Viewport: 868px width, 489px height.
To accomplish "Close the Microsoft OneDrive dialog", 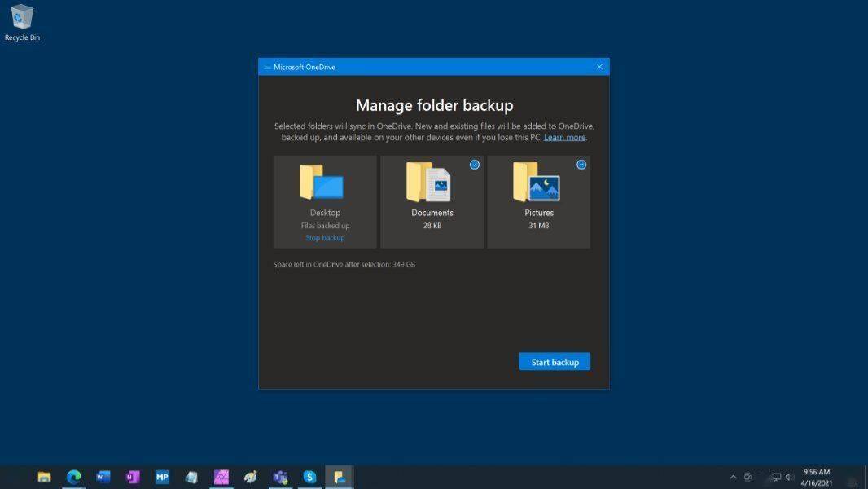I will pos(599,67).
